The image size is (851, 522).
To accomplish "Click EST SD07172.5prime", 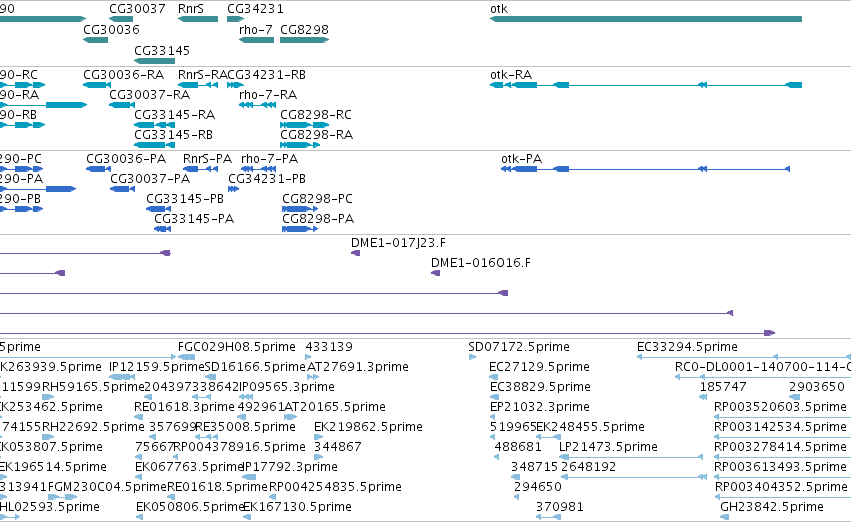I will 519,347.
